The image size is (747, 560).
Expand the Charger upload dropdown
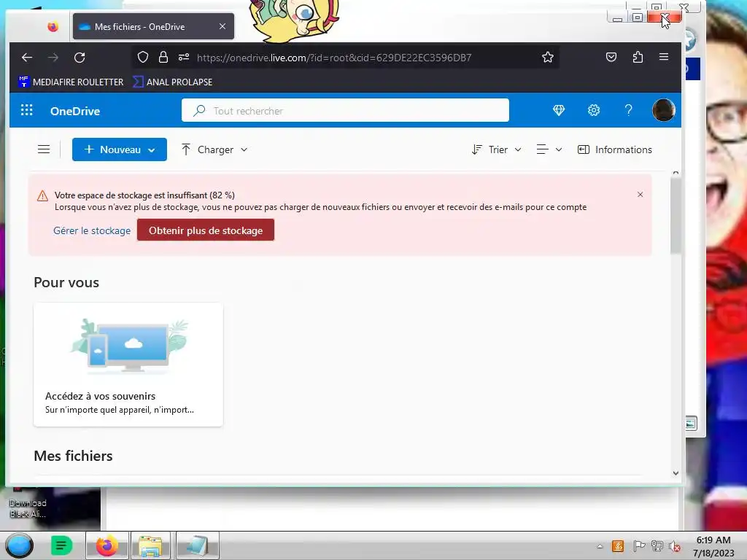coord(214,149)
